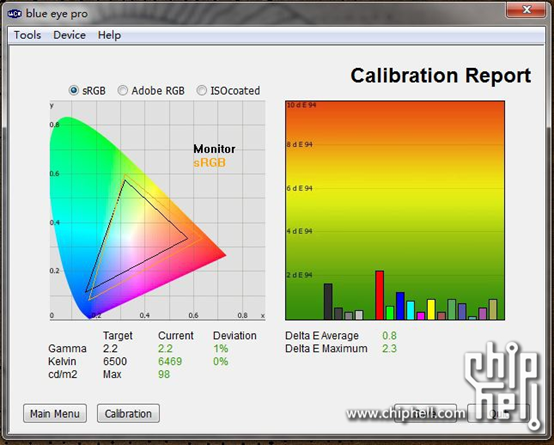This screenshot has width=554, height=445.
Task: Click the Monitor legend label
Action: click(214, 149)
